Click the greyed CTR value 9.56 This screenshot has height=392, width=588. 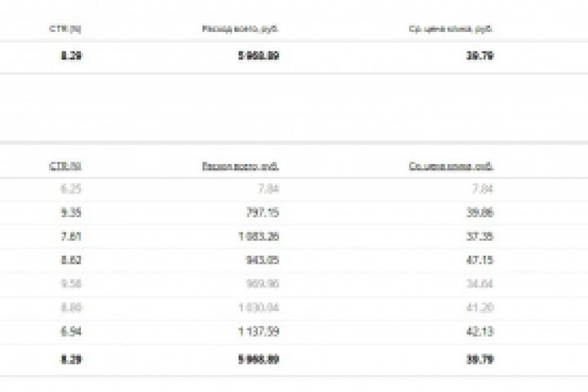(71, 284)
